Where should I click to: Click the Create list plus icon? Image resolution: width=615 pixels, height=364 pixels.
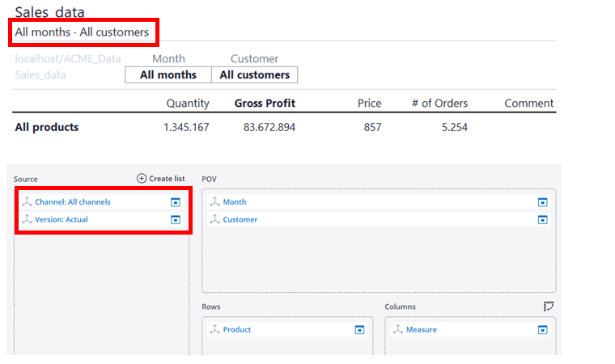(x=142, y=179)
